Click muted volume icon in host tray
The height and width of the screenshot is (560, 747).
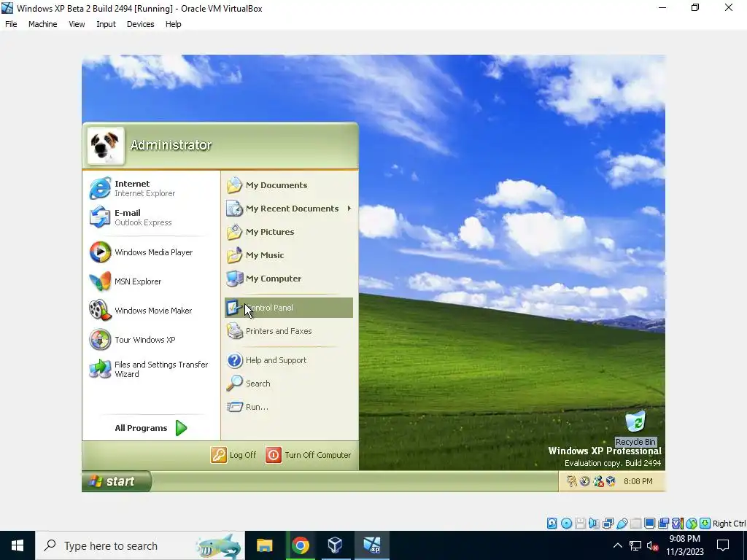coord(652,545)
